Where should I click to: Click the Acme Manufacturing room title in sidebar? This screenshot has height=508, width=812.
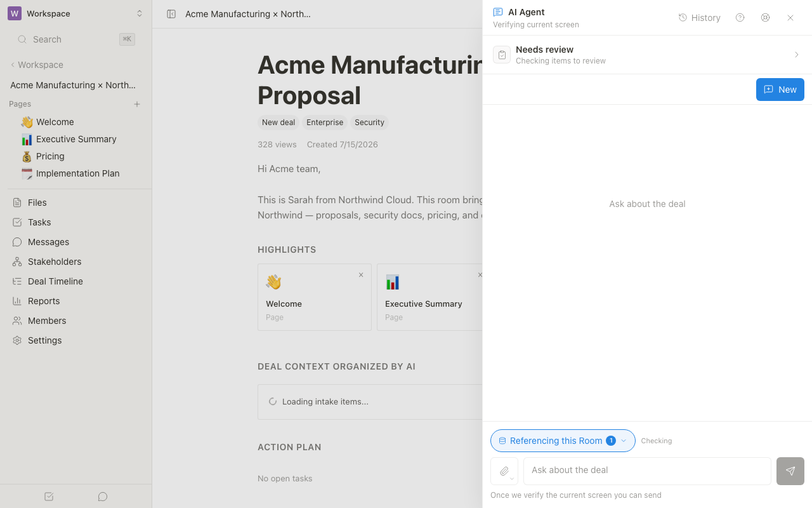click(x=73, y=85)
